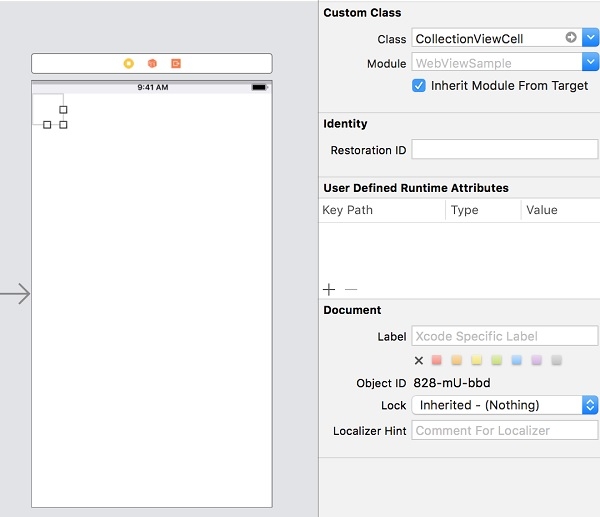Select the red label color swatch
Image resolution: width=600 pixels, height=517 pixels.
pyautogui.click(x=436, y=360)
